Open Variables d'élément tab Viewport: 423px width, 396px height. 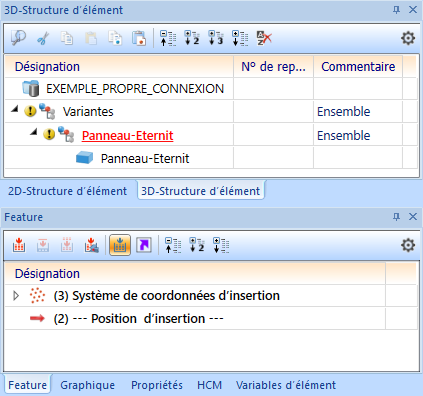tap(286, 385)
